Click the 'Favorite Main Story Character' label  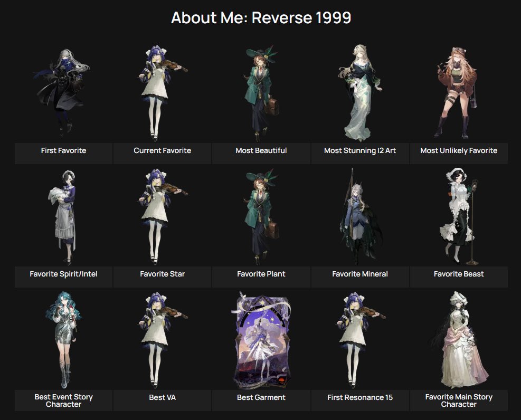click(459, 400)
